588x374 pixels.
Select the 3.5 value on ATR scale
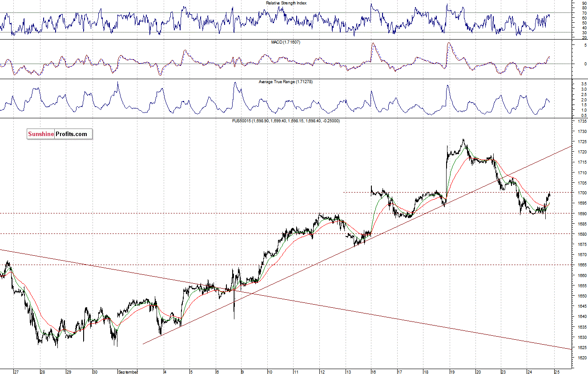click(584, 84)
